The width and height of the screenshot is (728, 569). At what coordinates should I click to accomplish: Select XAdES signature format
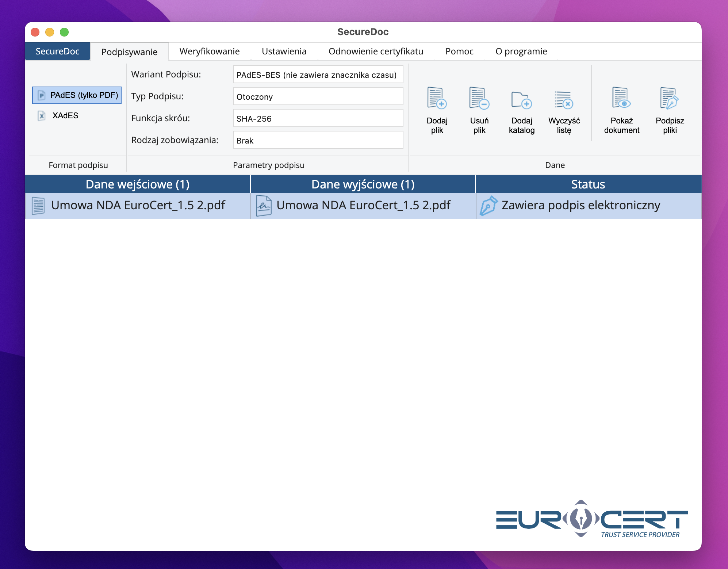tap(65, 116)
